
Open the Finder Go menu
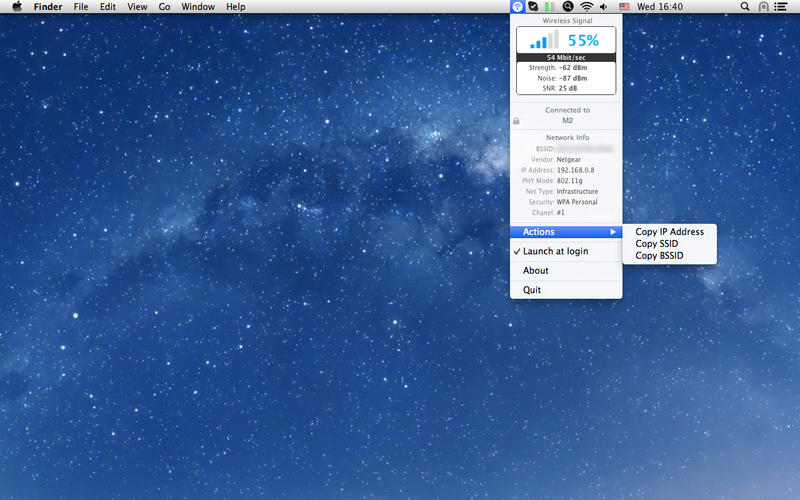click(164, 7)
